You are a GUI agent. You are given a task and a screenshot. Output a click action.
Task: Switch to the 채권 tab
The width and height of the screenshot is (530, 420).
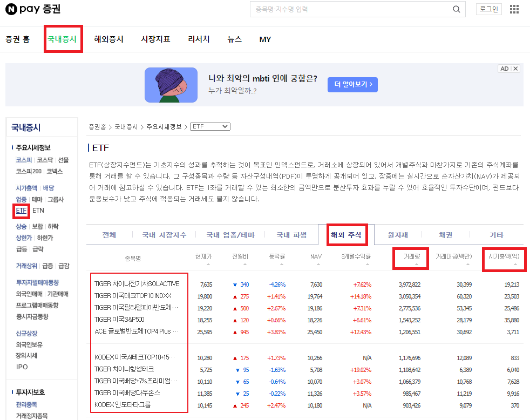pos(445,235)
